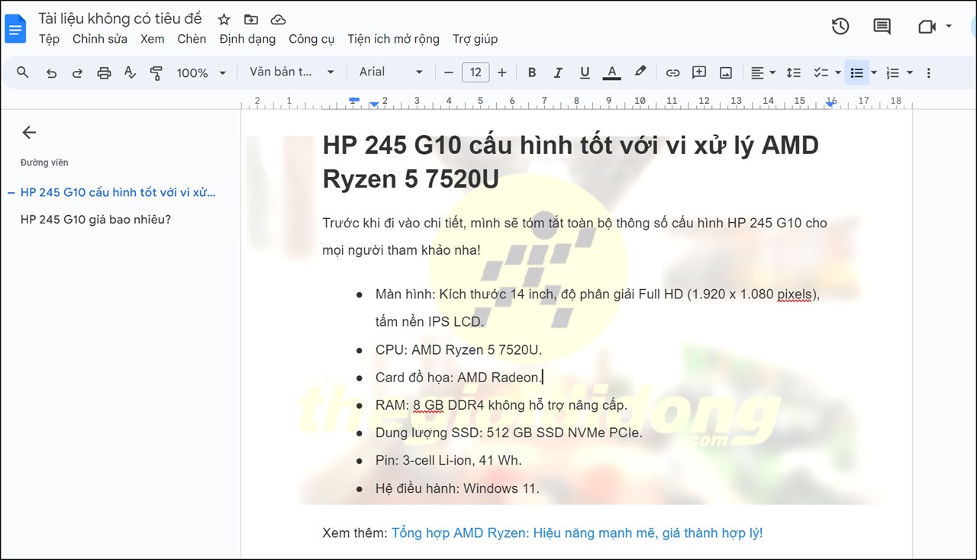Open the Chỉnh sửa menu
The height and width of the screenshot is (560, 977).
(x=100, y=39)
